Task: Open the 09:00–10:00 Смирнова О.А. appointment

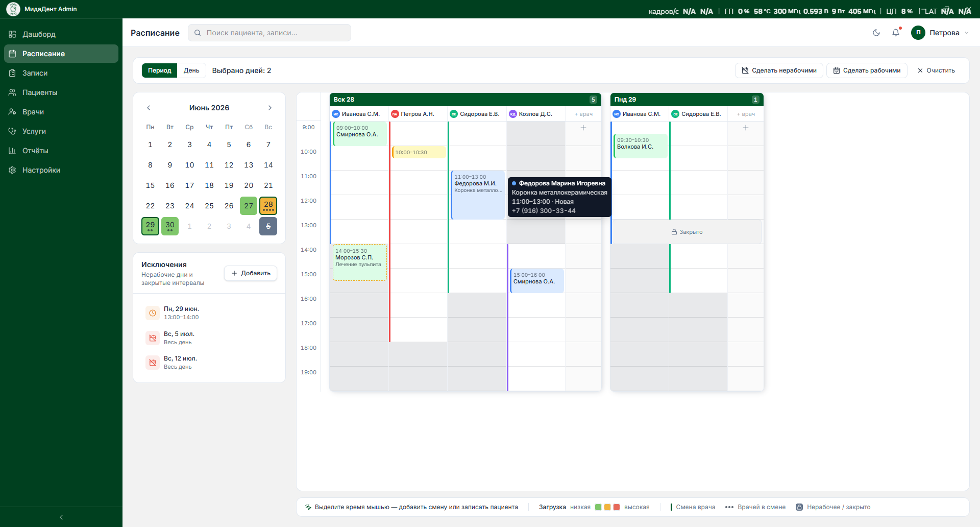Action: click(x=360, y=134)
